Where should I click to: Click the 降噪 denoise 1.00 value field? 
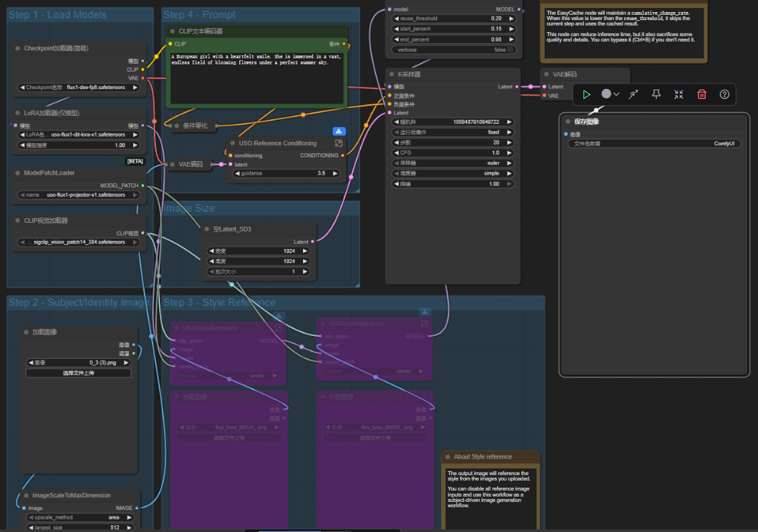point(453,184)
